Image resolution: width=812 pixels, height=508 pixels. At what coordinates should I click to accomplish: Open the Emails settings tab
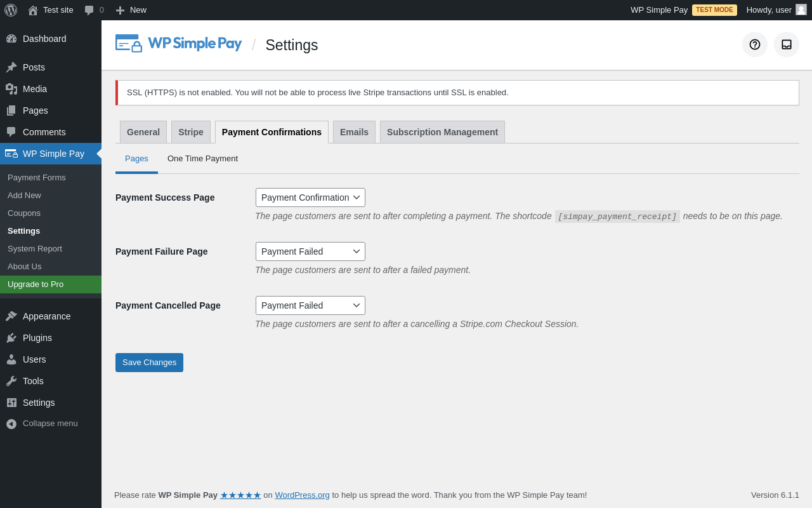(x=354, y=132)
